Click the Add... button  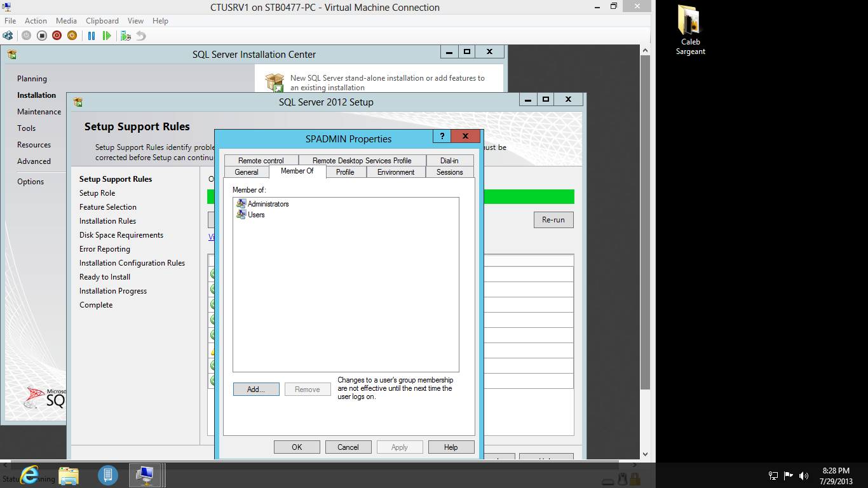coord(256,390)
